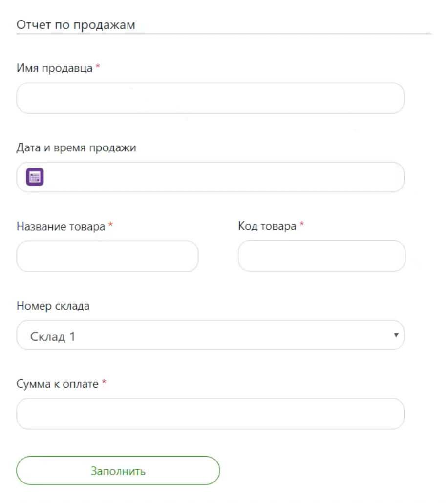This screenshot has height=503, width=448.
Task: Click the 'Имя продавца' text field
Action: pos(210,98)
